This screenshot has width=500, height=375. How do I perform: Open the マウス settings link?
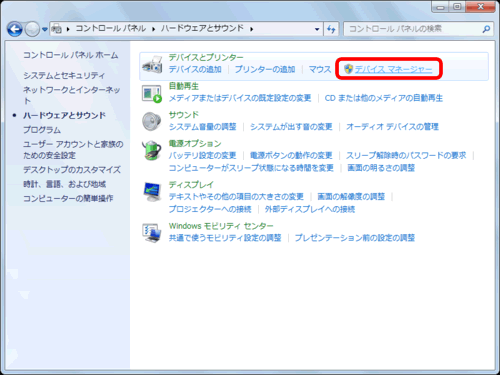[320, 69]
